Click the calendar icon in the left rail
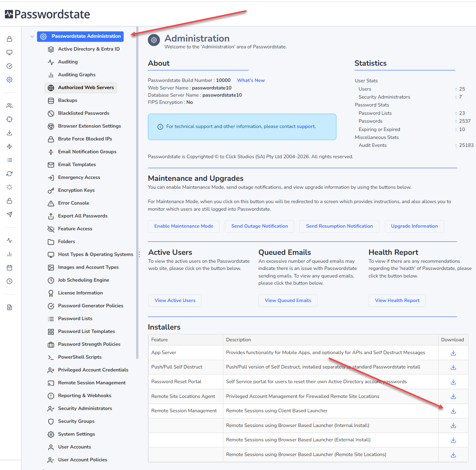The image size is (476, 470). pos(9,268)
